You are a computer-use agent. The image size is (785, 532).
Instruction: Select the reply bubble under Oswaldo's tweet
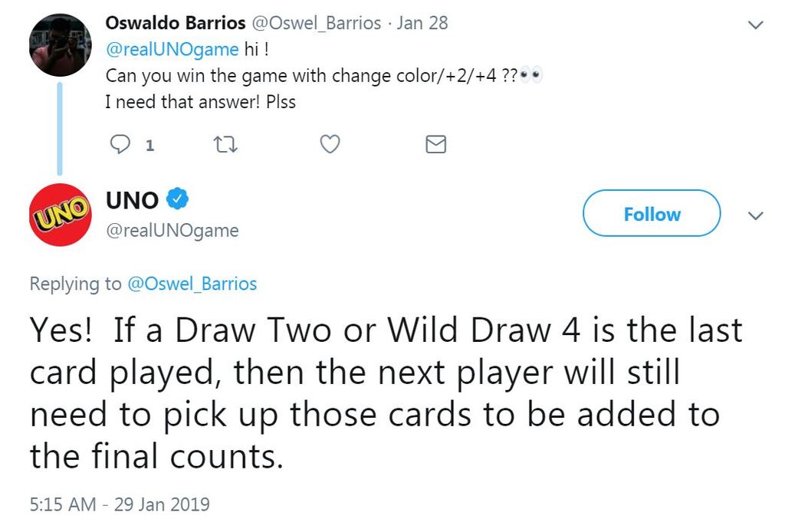120,144
